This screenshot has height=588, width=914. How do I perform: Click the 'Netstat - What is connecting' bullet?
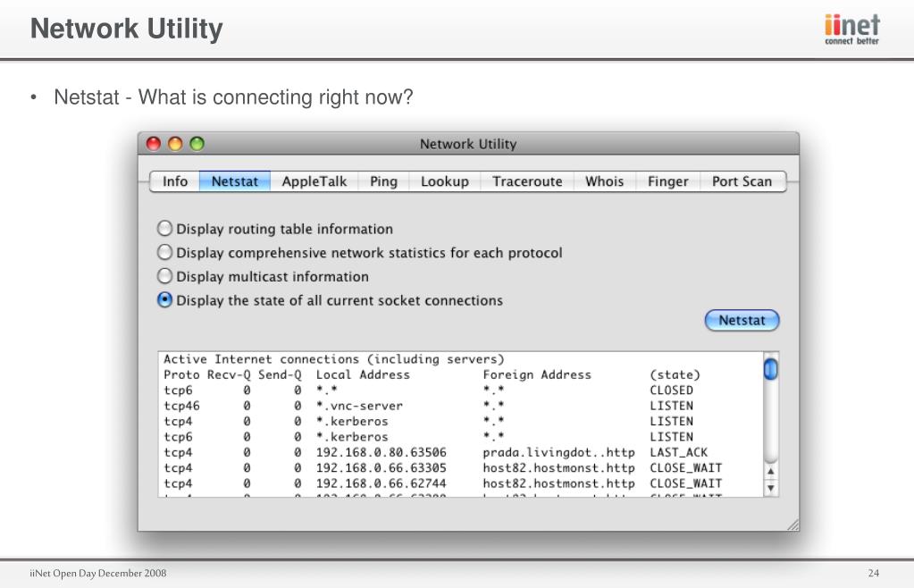[x=233, y=97]
